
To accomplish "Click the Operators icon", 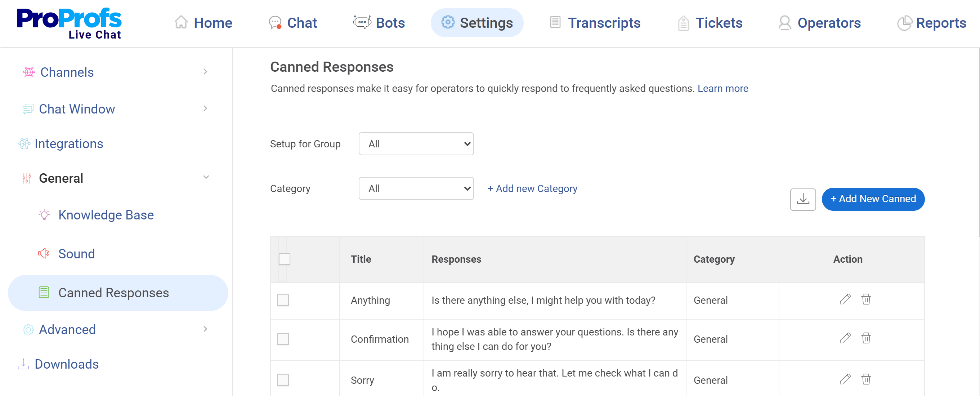I will coord(784,22).
